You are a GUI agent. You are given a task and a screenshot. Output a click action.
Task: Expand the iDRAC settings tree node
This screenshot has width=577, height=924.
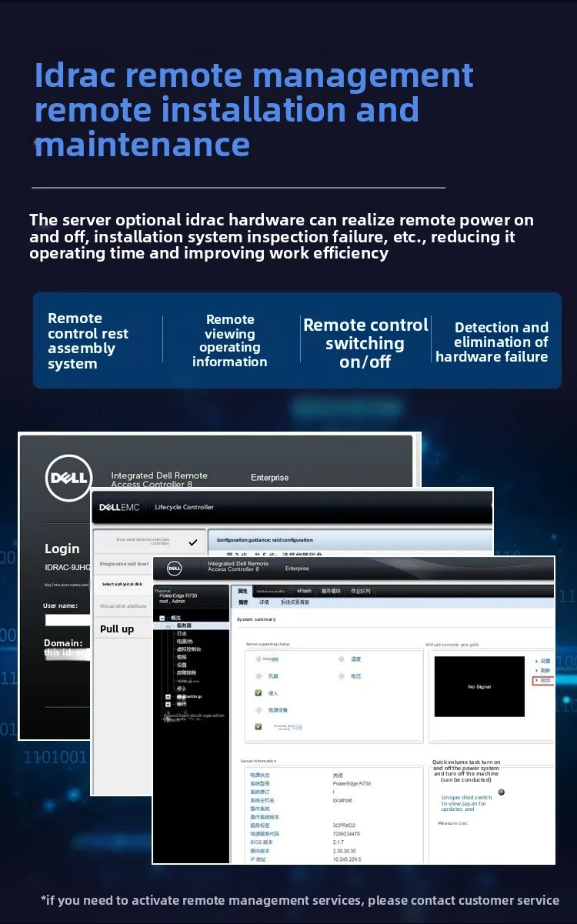point(168,696)
